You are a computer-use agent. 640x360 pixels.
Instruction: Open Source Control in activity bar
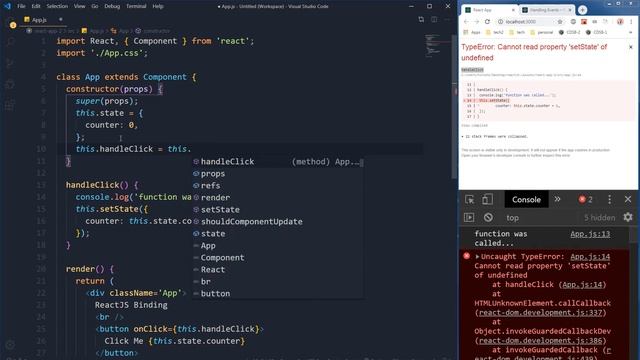[x=10, y=63]
